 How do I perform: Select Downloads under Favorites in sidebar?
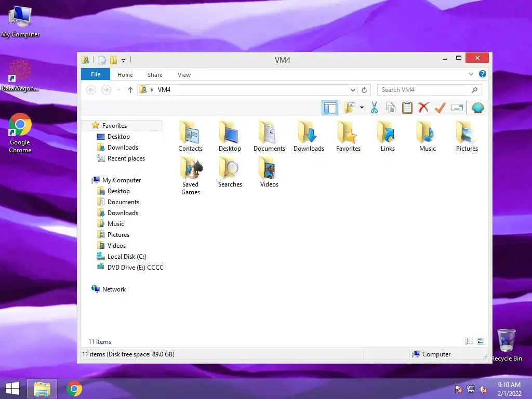pos(123,147)
